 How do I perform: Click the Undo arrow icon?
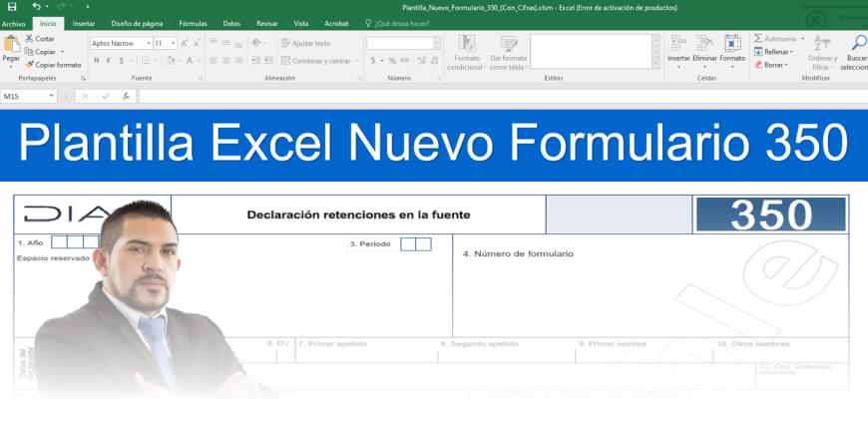pos(37,7)
